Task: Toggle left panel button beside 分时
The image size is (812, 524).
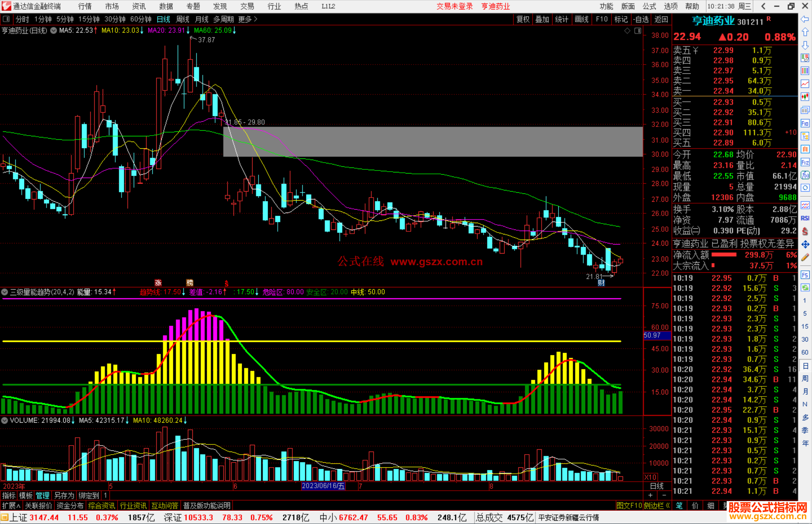Action: 6,19
